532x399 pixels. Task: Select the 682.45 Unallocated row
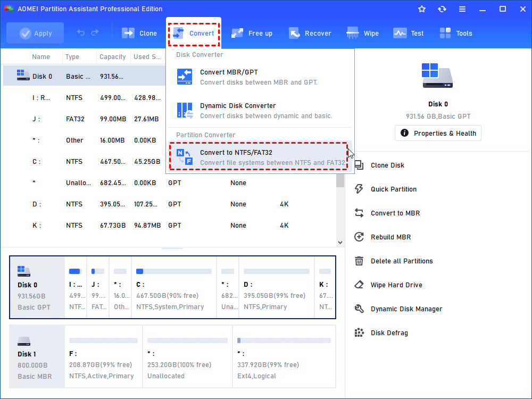(x=169, y=183)
